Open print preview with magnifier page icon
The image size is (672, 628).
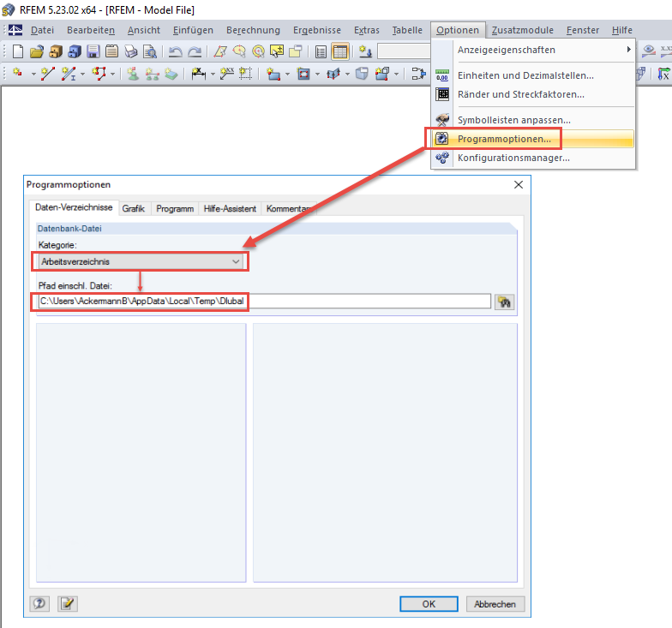click(x=149, y=51)
